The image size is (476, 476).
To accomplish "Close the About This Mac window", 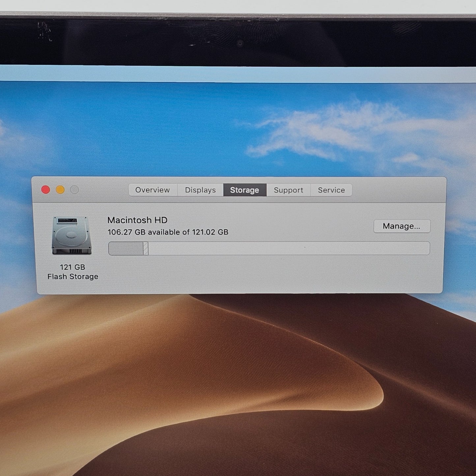I will (x=45, y=190).
